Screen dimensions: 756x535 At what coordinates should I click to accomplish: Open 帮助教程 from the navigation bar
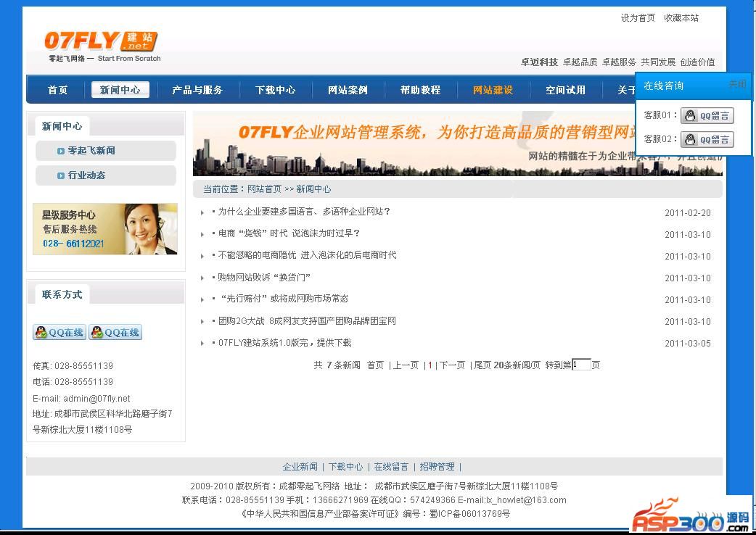point(420,90)
